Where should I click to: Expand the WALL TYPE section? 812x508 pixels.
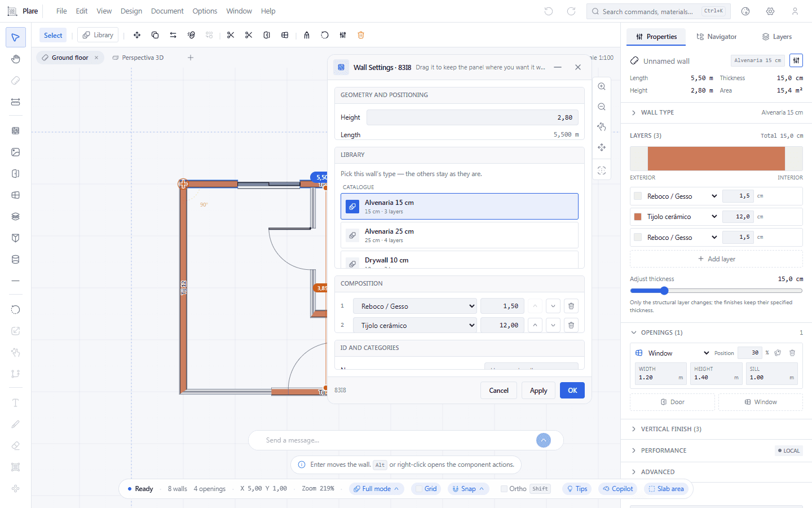pyautogui.click(x=716, y=112)
